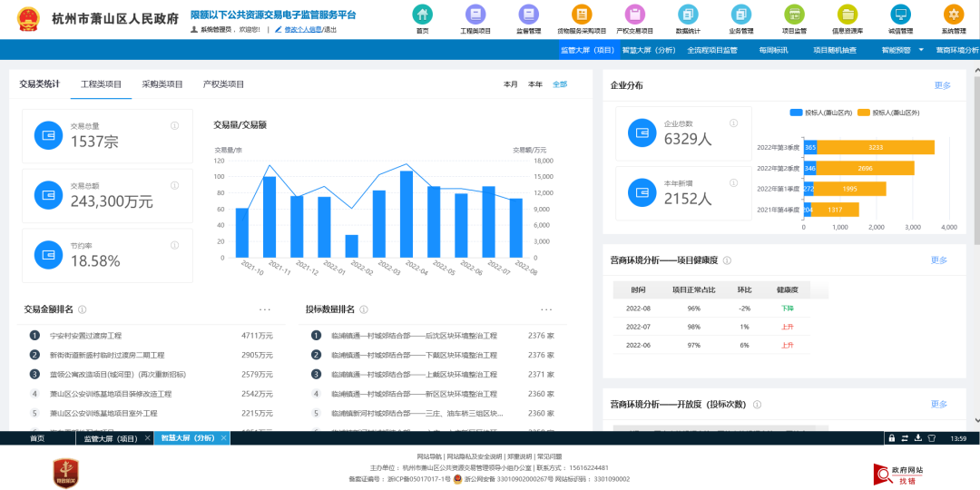Open the 产权交易项目 navigation icon
This screenshot has height=490, width=980.
[635, 14]
